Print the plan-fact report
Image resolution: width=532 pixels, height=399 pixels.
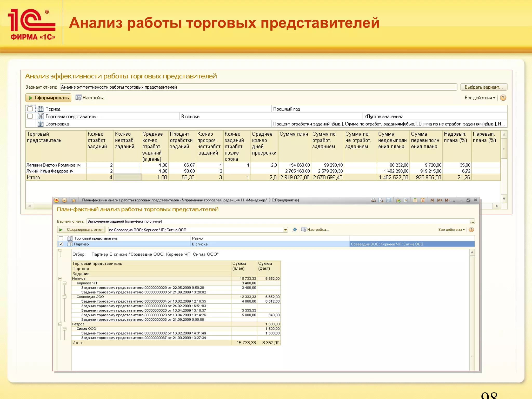[373, 200]
